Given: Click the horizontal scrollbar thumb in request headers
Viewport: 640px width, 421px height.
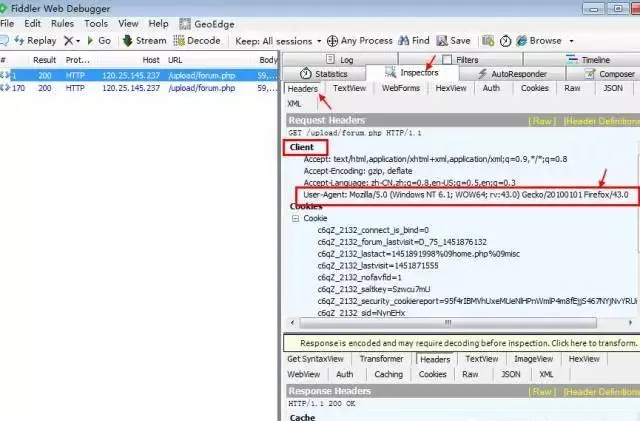Looking at the screenshot, I should (448, 323).
